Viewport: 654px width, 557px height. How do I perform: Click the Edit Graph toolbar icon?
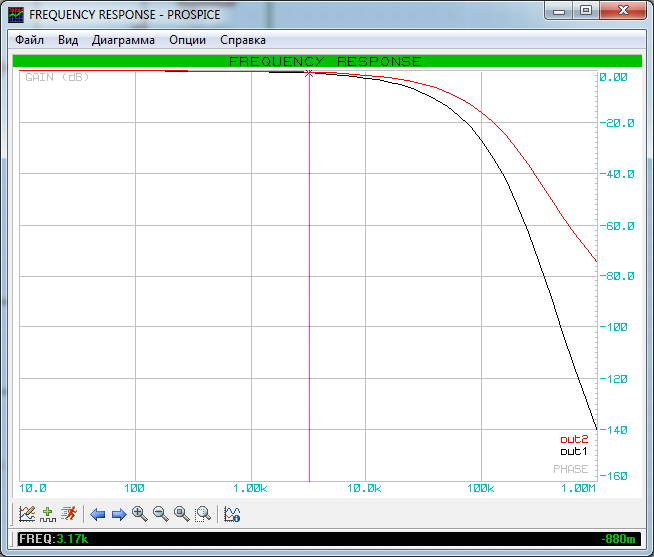tap(27, 514)
